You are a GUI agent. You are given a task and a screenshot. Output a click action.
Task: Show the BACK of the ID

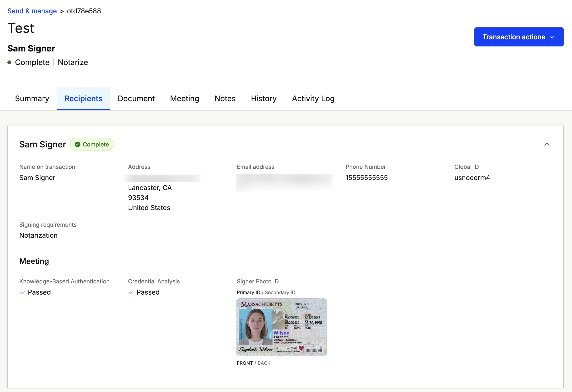pyautogui.click(x=264, y=363)
